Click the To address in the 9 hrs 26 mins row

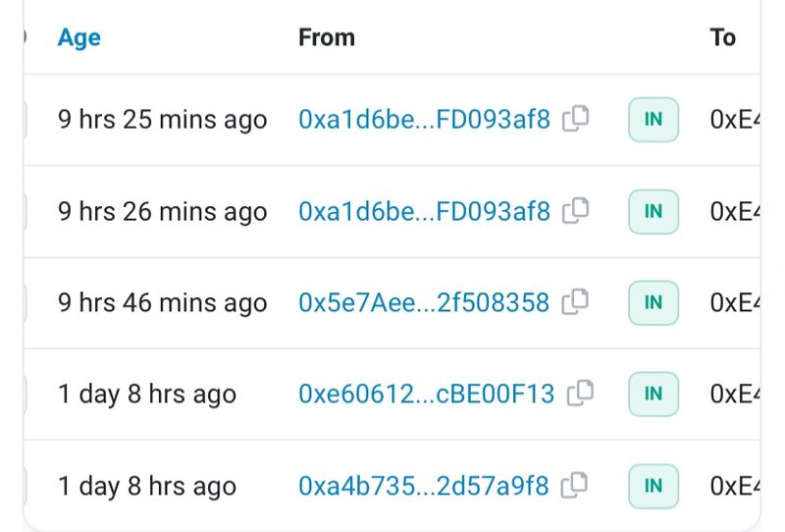click(734, 212)
